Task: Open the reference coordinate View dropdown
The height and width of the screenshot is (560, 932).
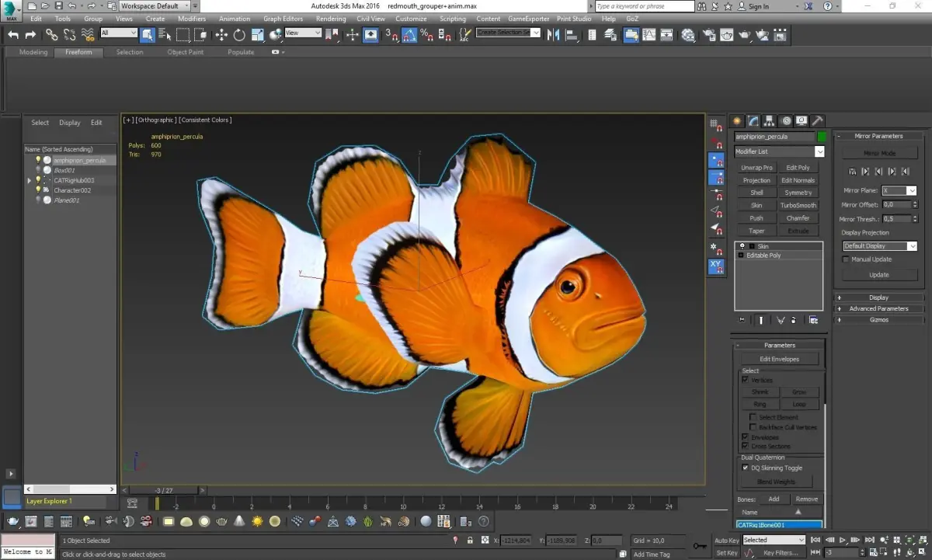Action: point(303,33)
